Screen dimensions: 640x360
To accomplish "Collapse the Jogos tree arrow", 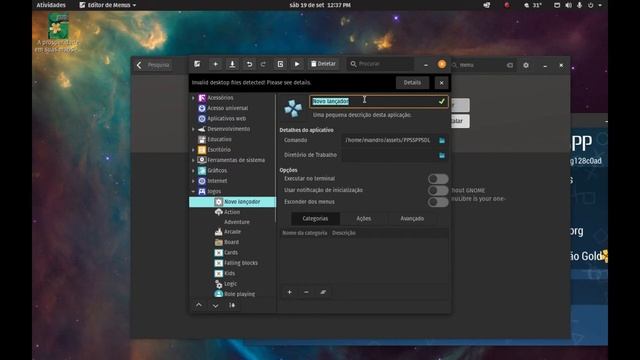I will (x=193, y=191).
